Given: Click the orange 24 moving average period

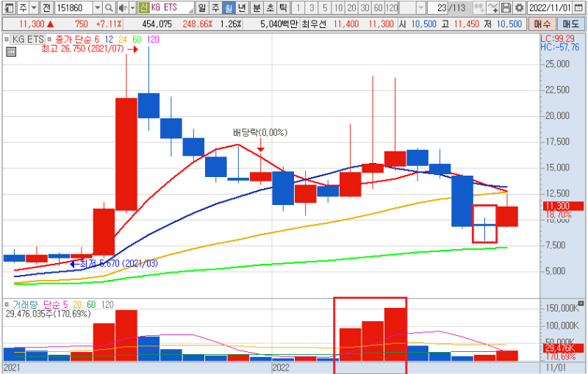Looking at the screenshot, I should coord(123,40).
